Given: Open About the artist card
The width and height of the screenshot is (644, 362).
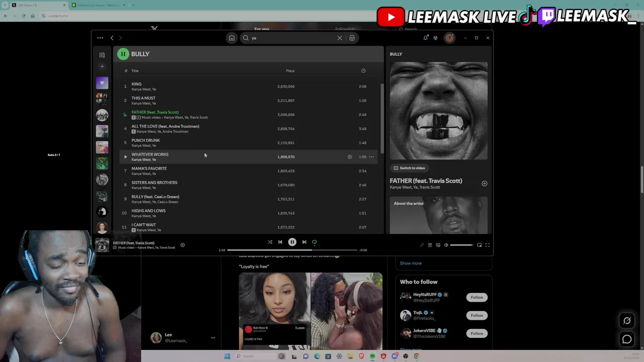Looking at the screenshot, I should [x=439, y=215].
